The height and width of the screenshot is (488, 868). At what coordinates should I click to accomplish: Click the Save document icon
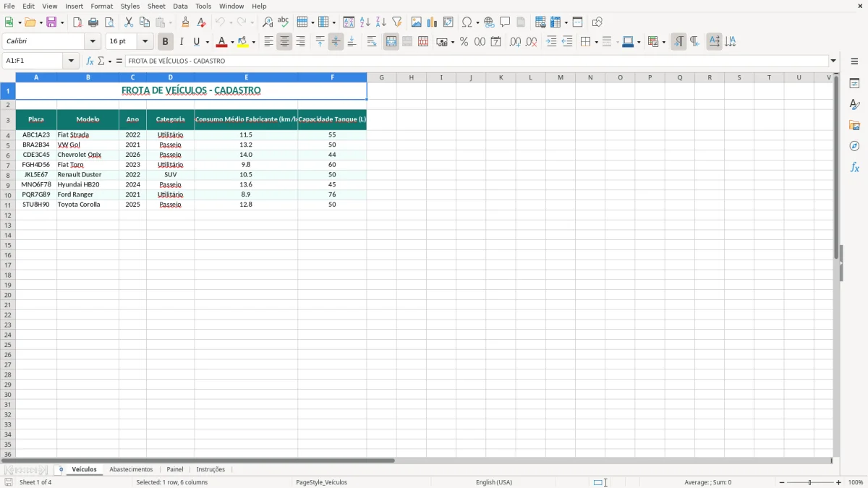click(x=51, y=22)
